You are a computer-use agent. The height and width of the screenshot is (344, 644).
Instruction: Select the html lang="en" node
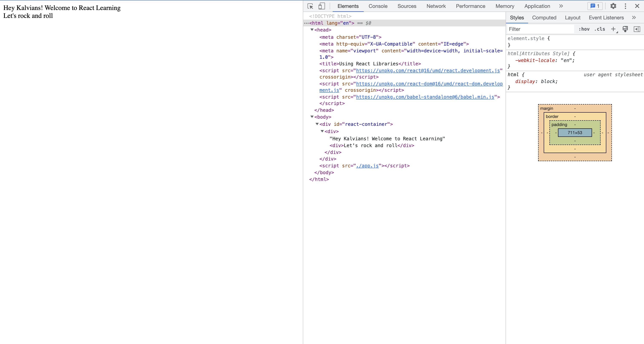coord(332,23)
